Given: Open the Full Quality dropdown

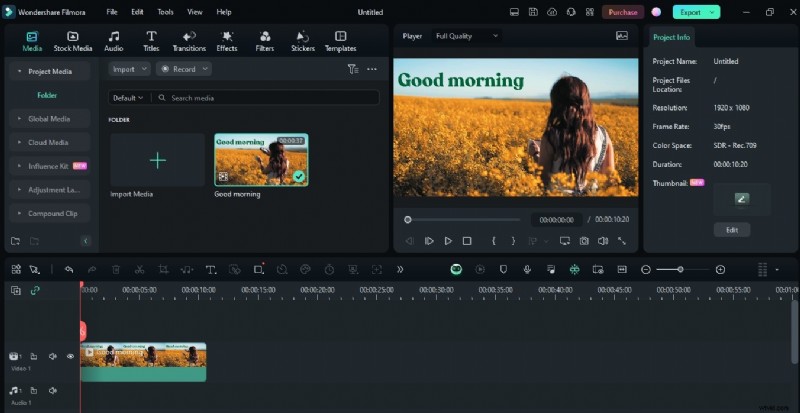Looking at the screenshot, I should tap(467, 36).
